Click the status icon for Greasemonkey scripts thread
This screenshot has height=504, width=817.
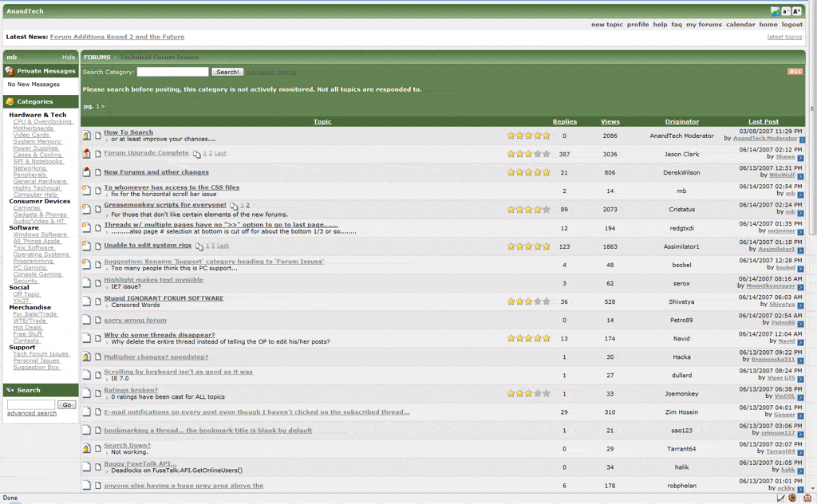click(x=86, y=209)
